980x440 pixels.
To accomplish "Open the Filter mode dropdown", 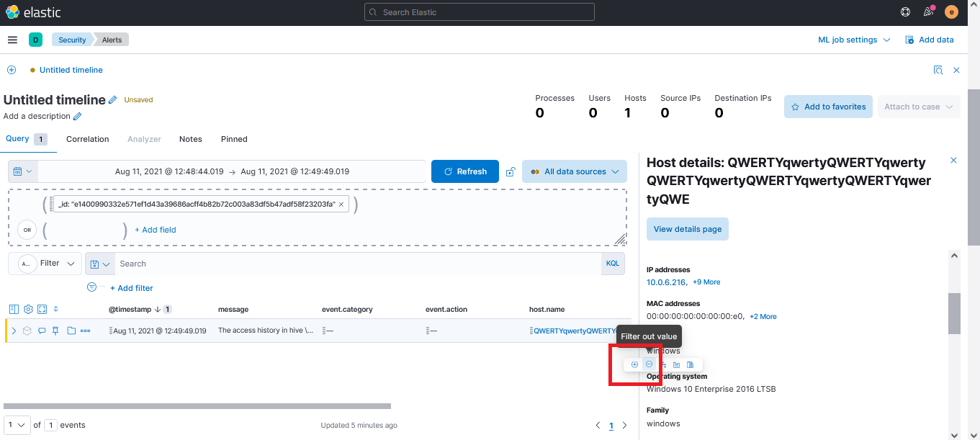I will tap(45, 264).
